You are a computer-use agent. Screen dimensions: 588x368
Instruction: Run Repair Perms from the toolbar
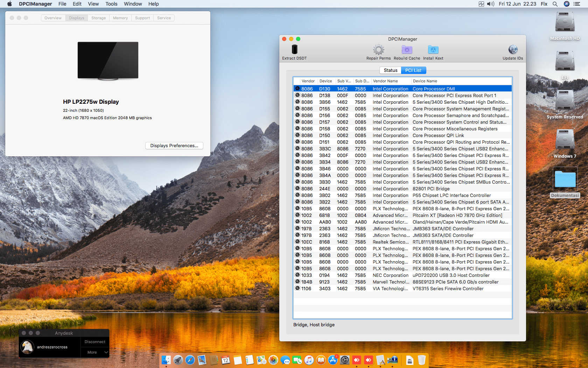point(378,50)
